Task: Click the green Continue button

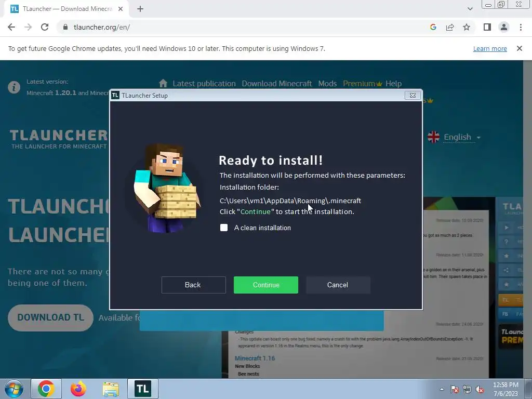Action: pyautogui.click(x=265, y=285)
